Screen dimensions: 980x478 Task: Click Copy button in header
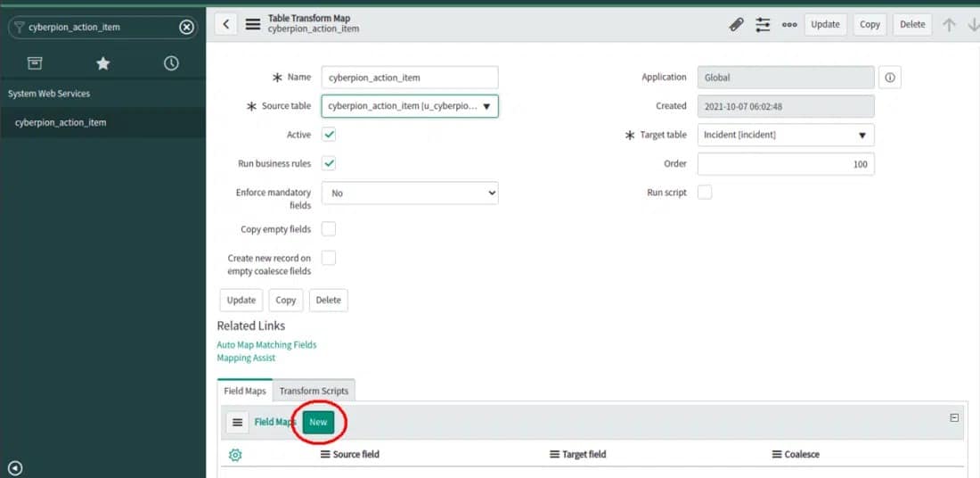[x=870, y=24]
